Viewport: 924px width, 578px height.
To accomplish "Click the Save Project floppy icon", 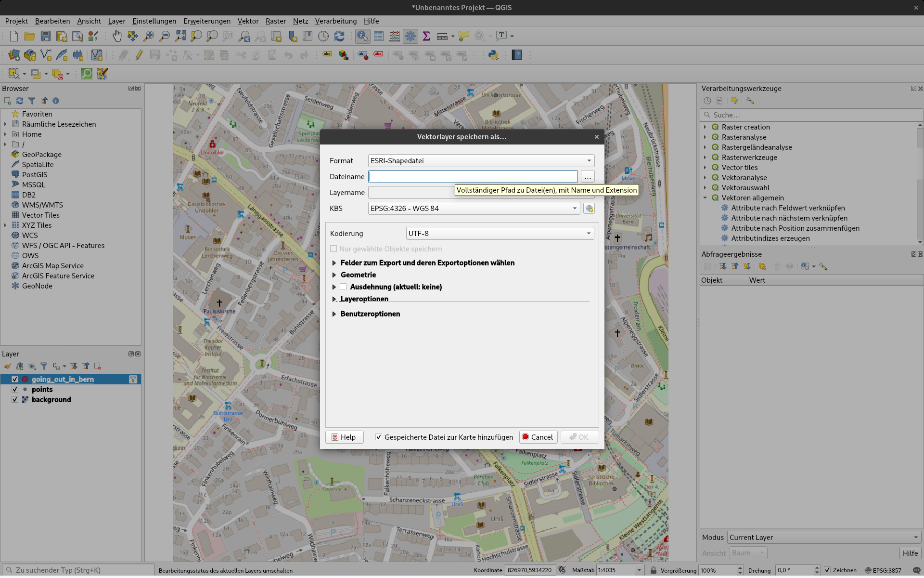I will pyautogui.click(x=46, y=36).
